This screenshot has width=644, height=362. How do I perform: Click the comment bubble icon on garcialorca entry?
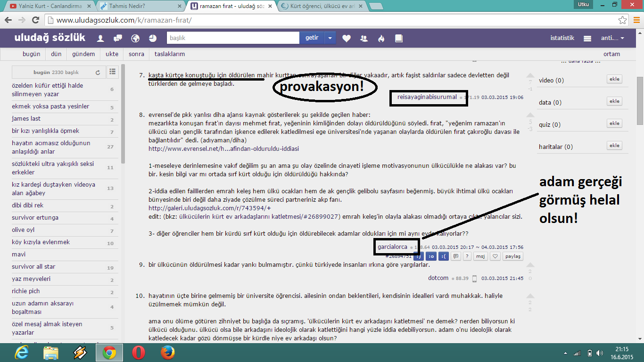coord(456,256)
